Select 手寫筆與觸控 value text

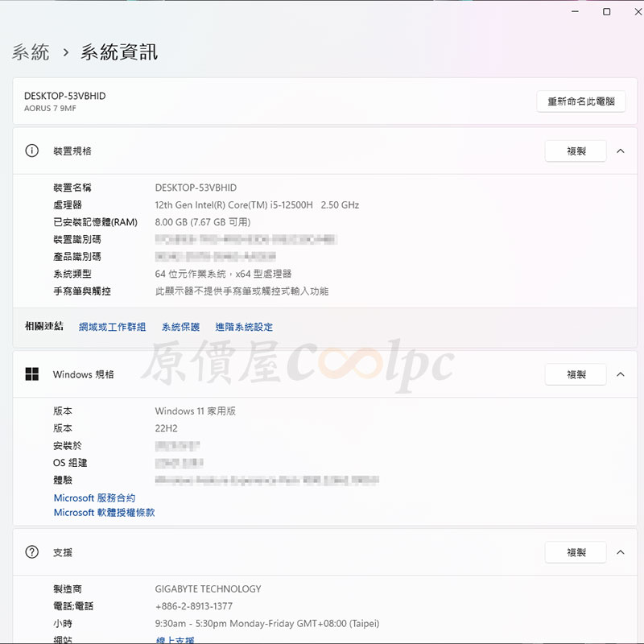point(242,291)
